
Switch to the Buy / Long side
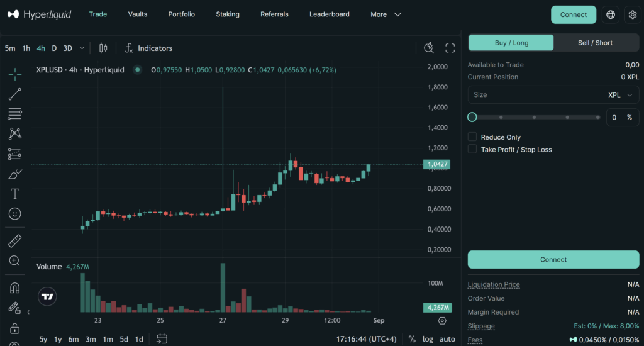click(511, 43)
